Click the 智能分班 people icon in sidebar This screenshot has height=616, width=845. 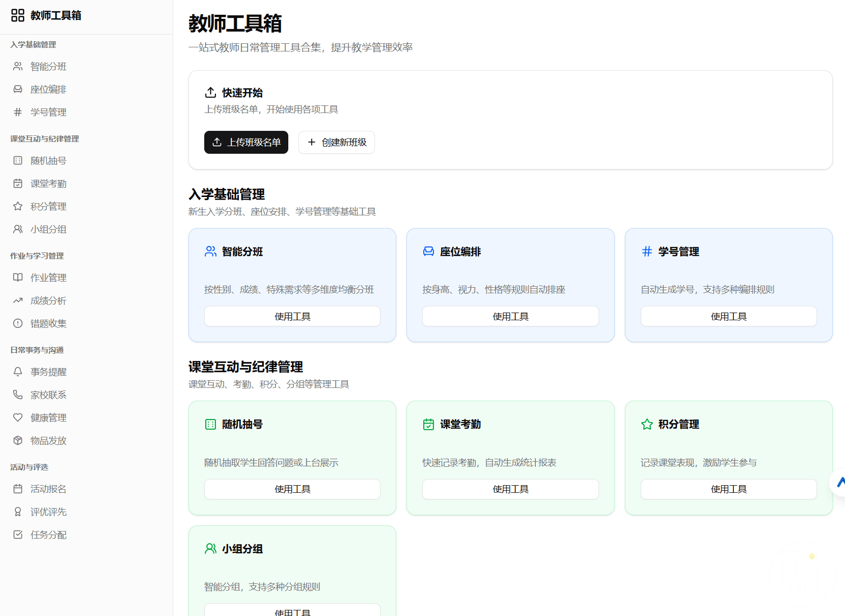tap(18, 67)
